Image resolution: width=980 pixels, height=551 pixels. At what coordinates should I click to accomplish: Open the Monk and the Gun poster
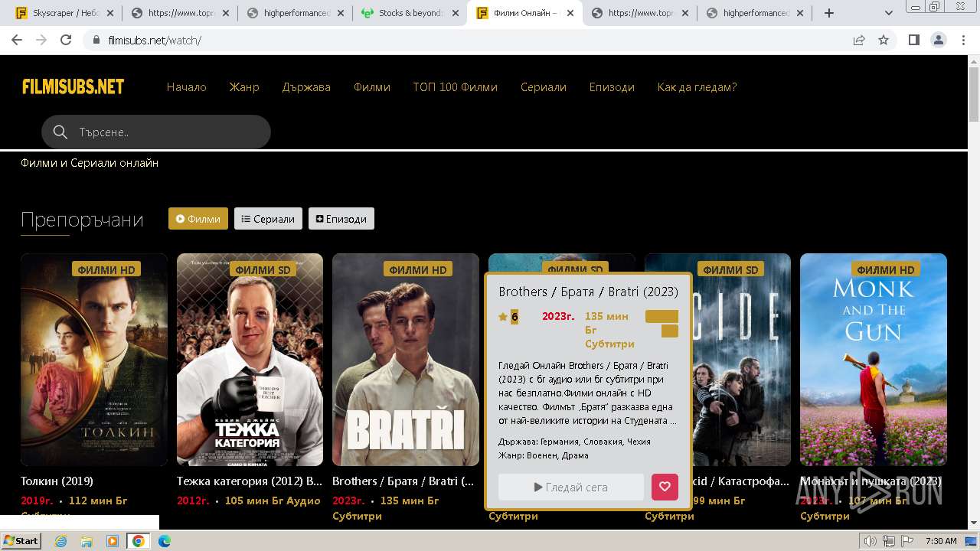[874, 360]
